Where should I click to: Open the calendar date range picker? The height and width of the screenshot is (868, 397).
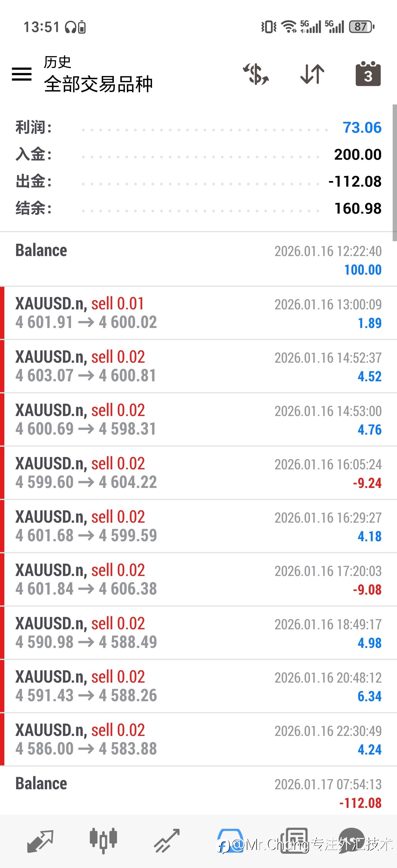(x=368, y=74)
